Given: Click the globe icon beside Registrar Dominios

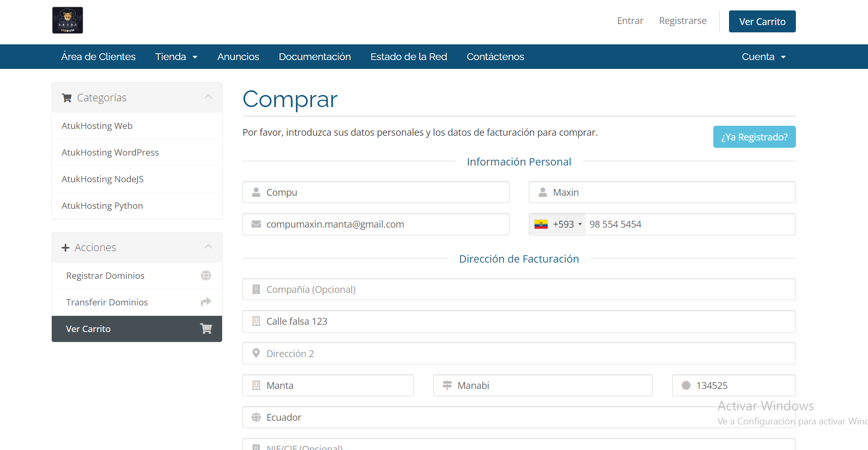Looking at the screenshot, I should [206, 276].
